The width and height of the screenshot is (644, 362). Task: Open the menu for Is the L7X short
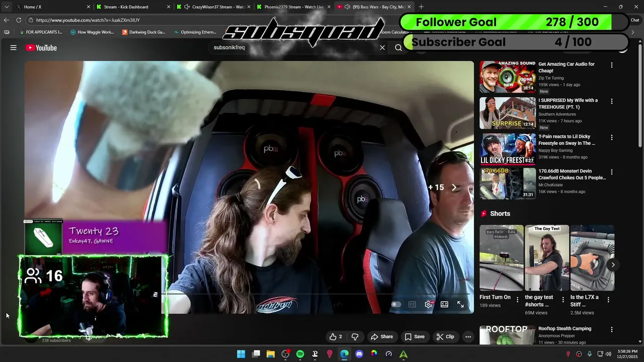(x=608, y=300)
